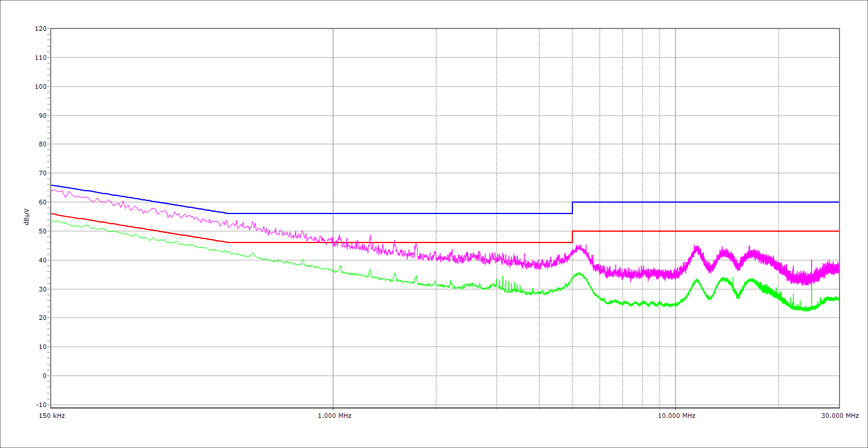Click the red limit line's start at 150 kHz
Image resolution: width=868 pixels, height=448 pixels.
pos(52,213)
